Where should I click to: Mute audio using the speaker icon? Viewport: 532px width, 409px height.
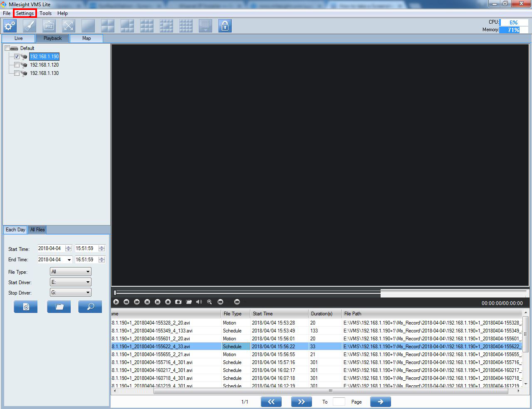pos(199,302)
